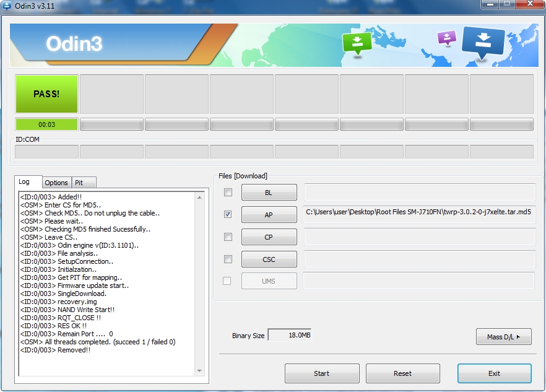
Task: Tick the CSC file checkbox
Action: (x=228, y=259)
